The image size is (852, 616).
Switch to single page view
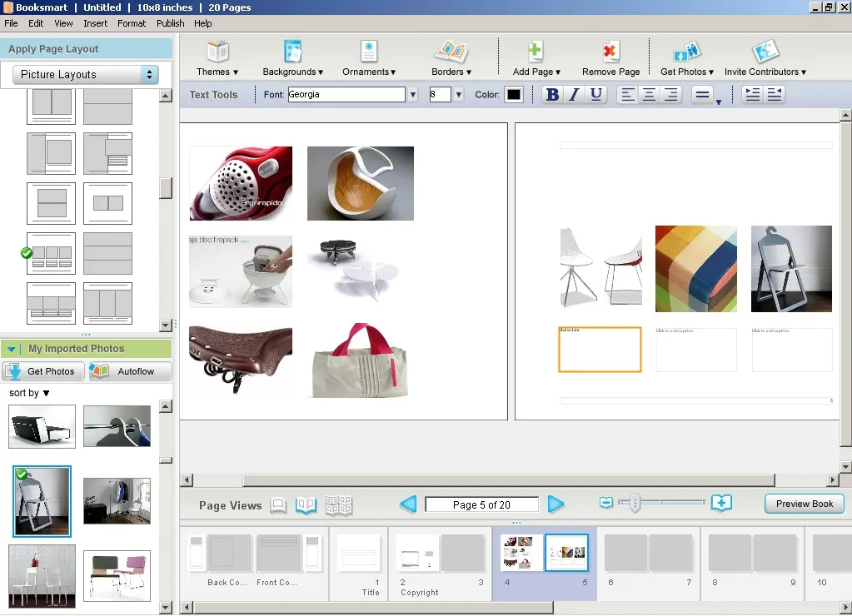pos(278,505)
